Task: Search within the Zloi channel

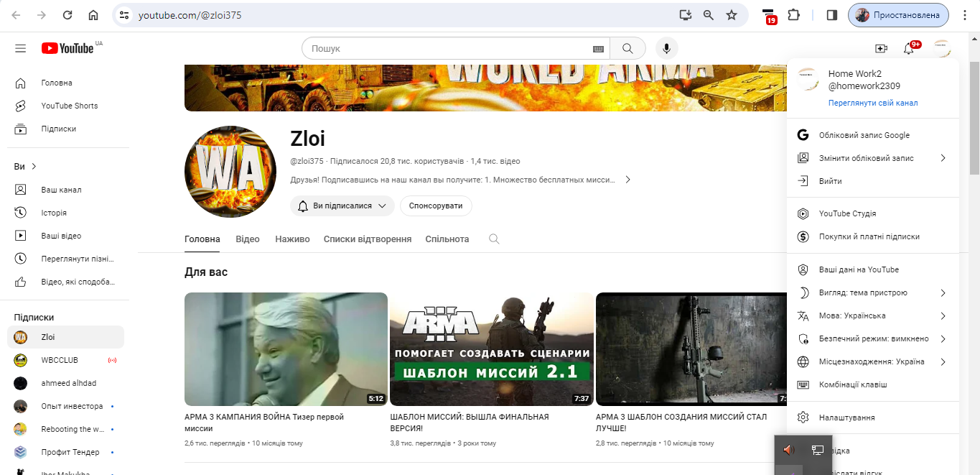Action: pos(494,239)
